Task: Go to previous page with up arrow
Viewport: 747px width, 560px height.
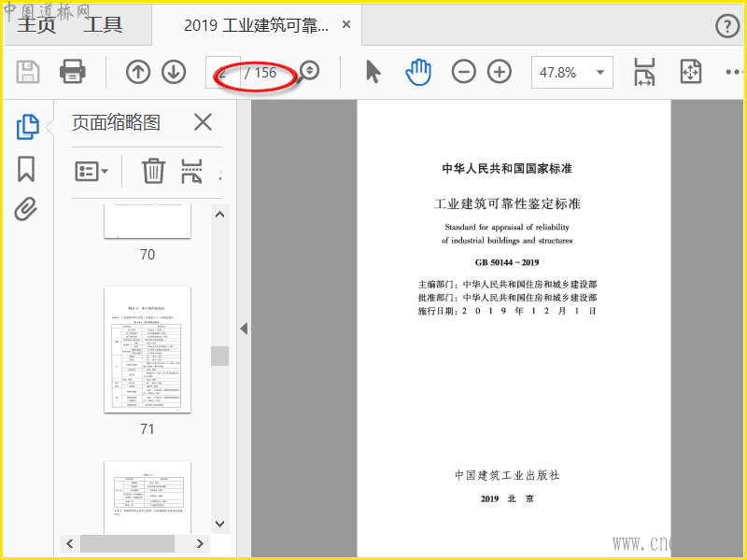Action: pyautogui.click(x=138, y=72)
